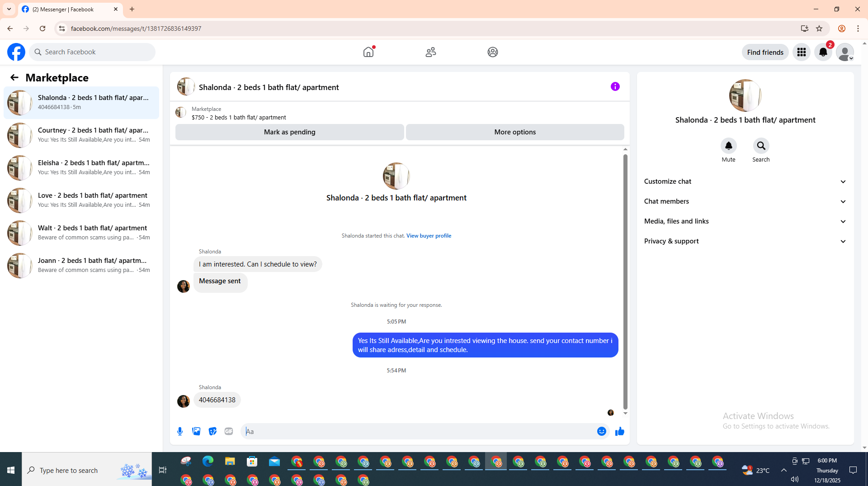Install the app from address bar icon
Screen dimensions: 868x486
click(804, 29)
